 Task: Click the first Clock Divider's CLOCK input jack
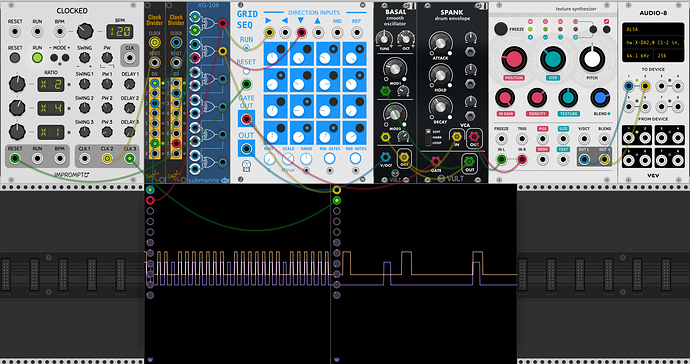click(154, 43)
